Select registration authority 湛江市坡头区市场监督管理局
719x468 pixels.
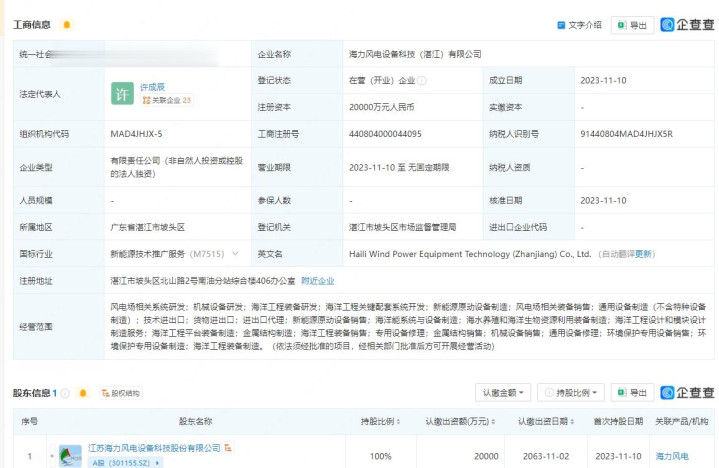tap(402, 227)
